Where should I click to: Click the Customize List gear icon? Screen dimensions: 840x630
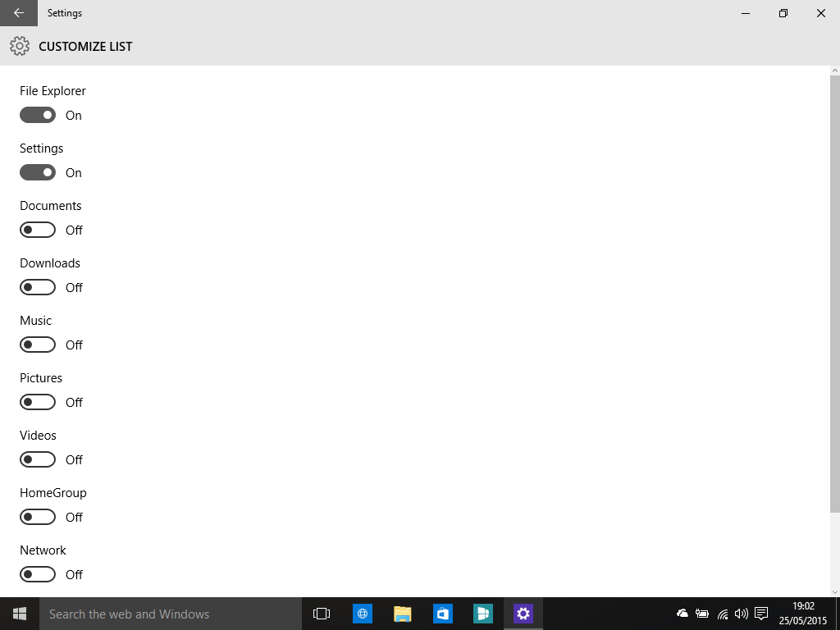click(x=20, y=47)
